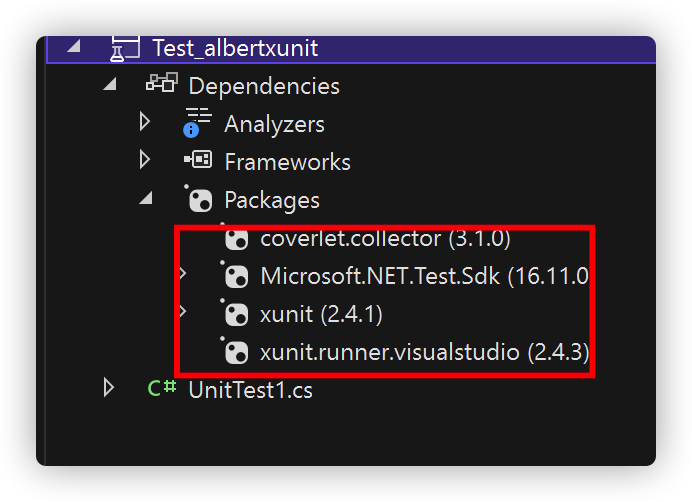Click the Dependencies node icon

pos(162,83)
